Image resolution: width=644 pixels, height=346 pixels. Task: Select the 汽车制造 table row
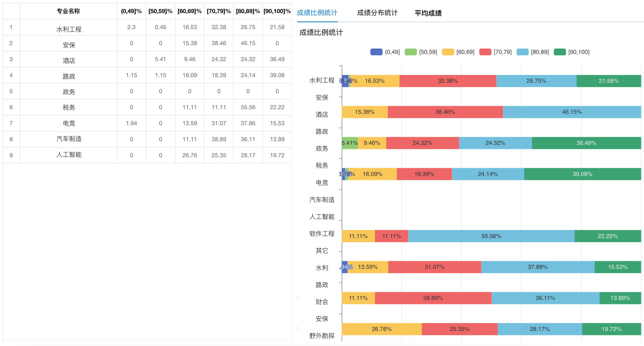(69, 139)
